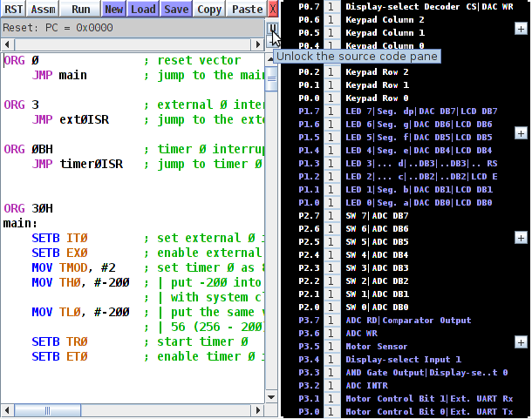Create a new file with New
This screenshot has height=419, width=532.
tap(114, 9)
